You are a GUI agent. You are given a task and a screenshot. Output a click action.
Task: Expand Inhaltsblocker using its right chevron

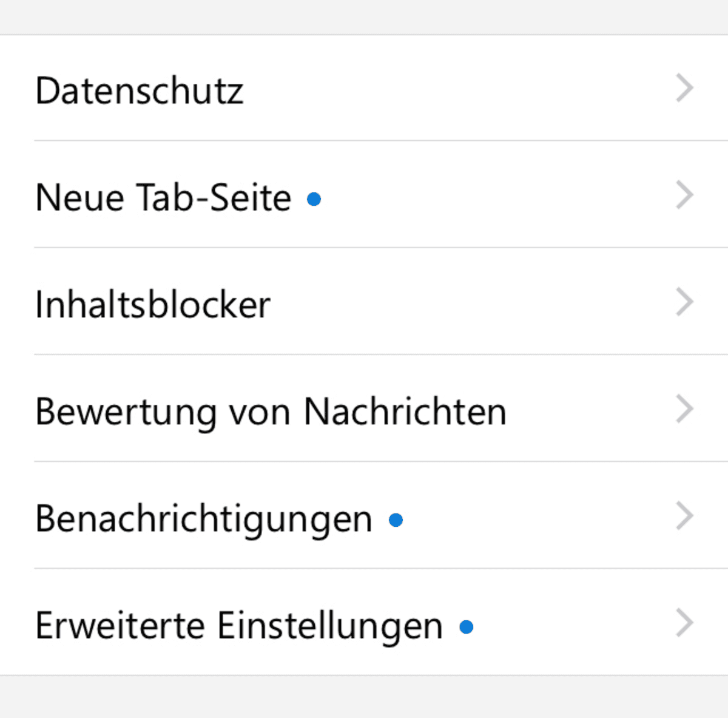(x=684, y=302)
